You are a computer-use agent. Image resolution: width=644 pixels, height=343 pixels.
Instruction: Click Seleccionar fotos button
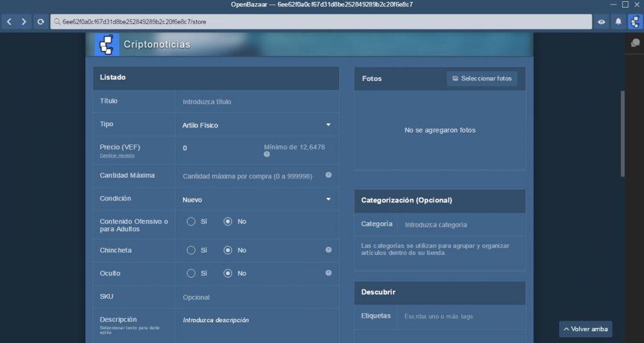(482, 79)
